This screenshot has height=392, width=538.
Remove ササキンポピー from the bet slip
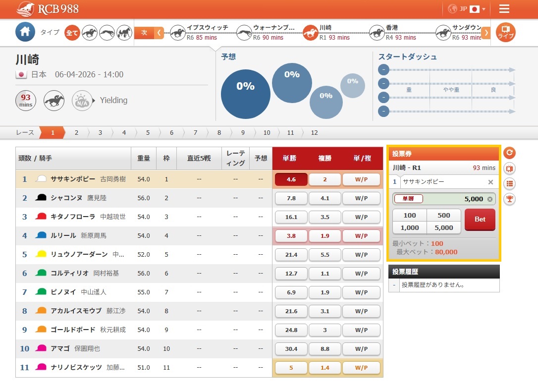490,182
